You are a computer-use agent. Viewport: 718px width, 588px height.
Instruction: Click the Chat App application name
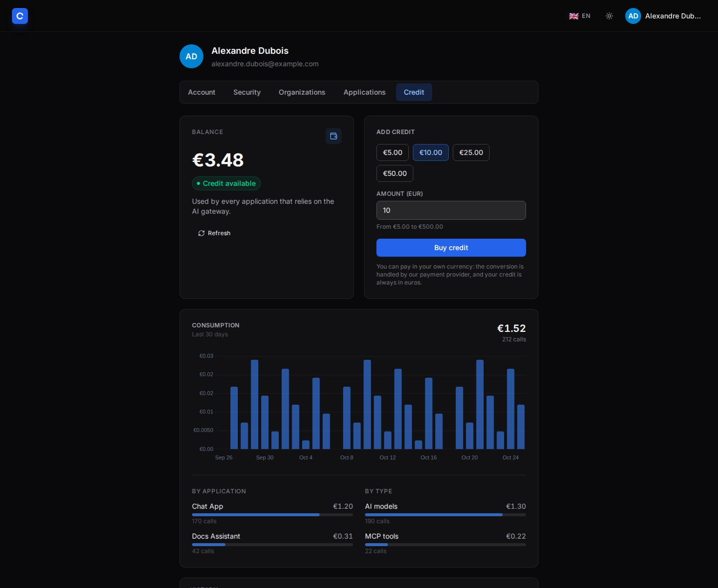click(207, 506)
